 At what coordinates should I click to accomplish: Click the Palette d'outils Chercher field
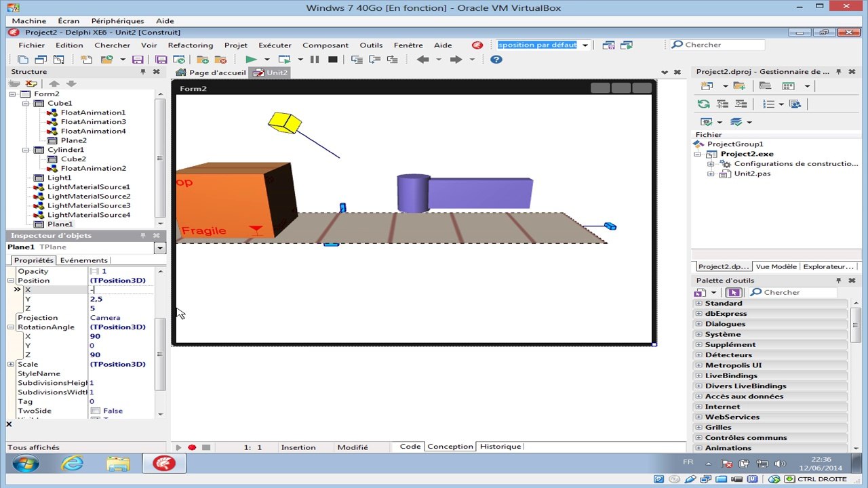pyautogui.click(x=791, y=292)
